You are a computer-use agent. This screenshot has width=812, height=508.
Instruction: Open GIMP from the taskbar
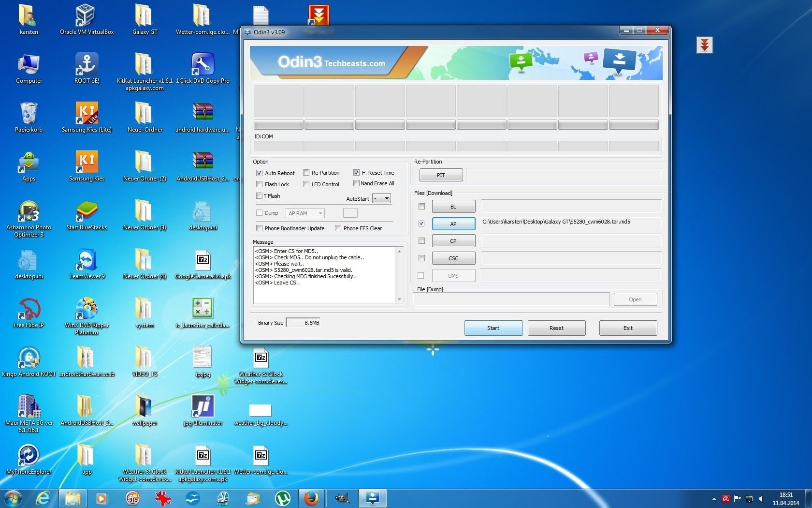point(342,498)
